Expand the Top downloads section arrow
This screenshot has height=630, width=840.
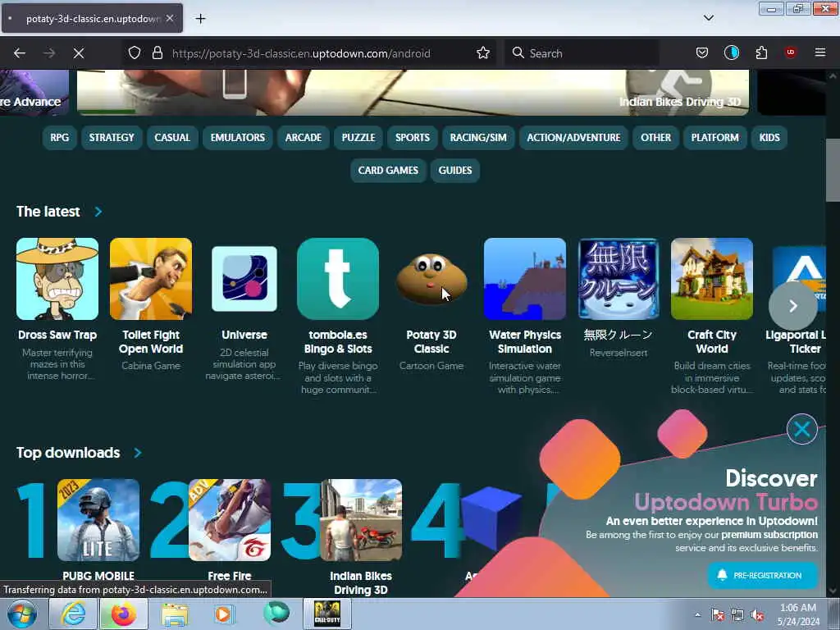tap(138, 453)
